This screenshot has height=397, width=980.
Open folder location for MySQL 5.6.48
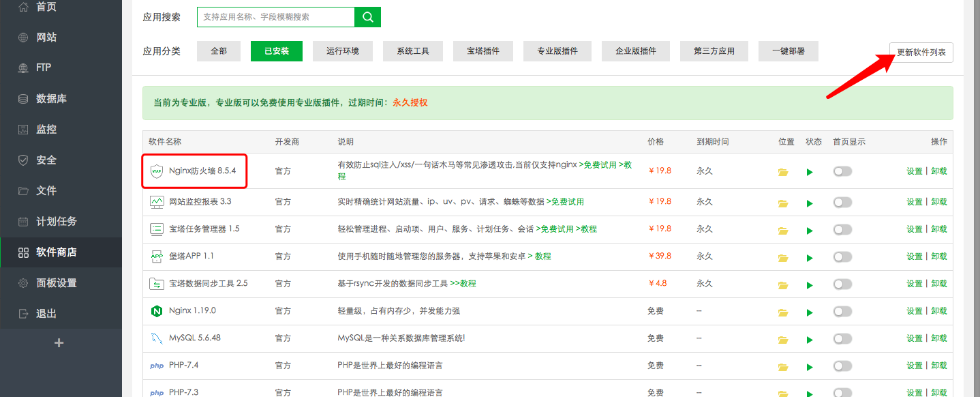(x=782, y=339)
